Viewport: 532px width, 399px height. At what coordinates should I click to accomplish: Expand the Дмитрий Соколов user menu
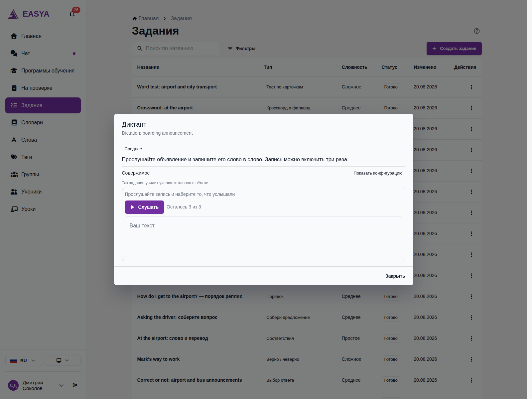coord(61,385)
